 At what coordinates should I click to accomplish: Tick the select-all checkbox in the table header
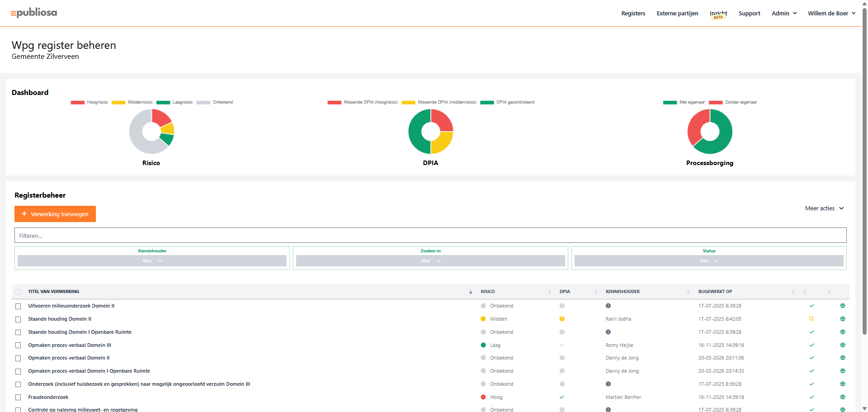click(18, 292)
